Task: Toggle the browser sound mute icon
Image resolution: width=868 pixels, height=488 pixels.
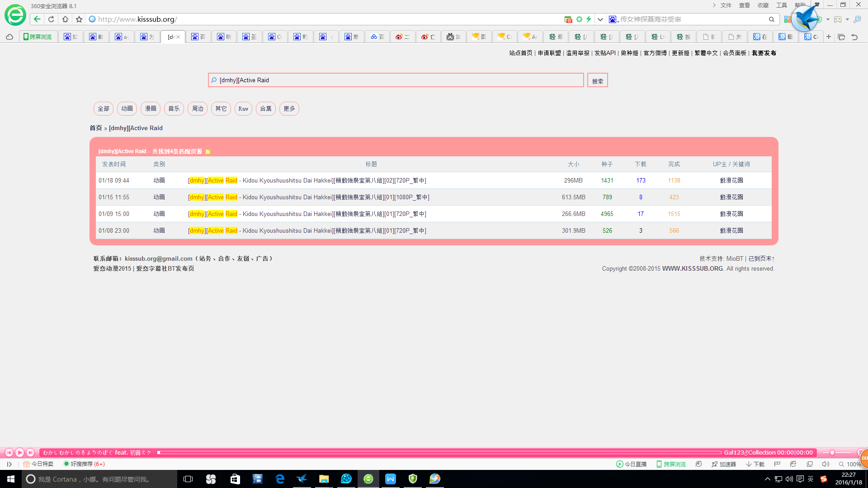Action: tap(826, 464)
